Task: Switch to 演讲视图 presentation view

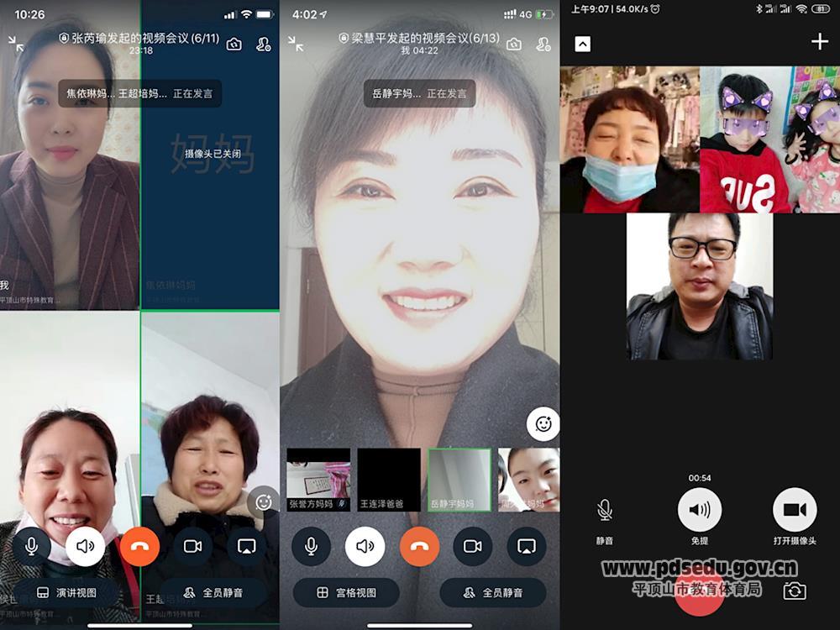Action: (66, 592)
